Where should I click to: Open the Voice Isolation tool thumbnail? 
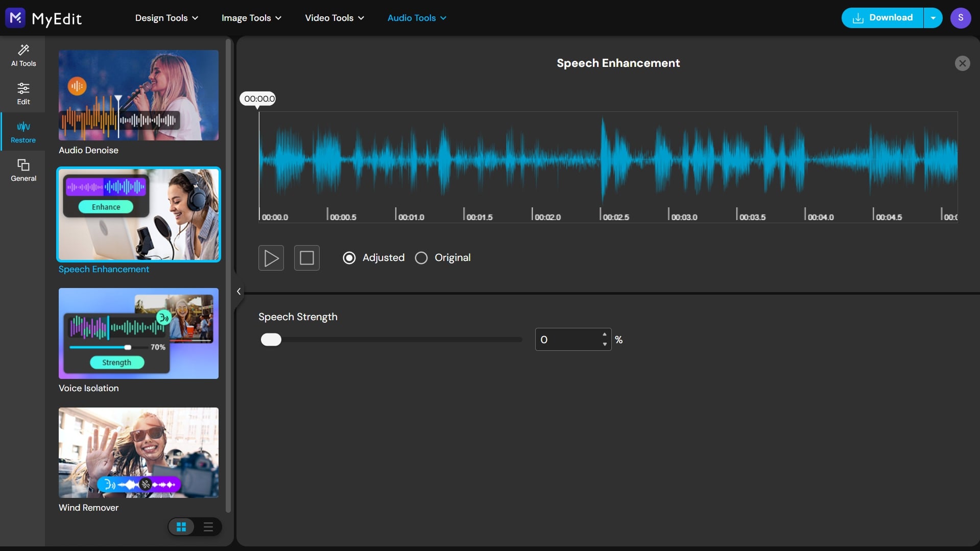click(138, 333)
